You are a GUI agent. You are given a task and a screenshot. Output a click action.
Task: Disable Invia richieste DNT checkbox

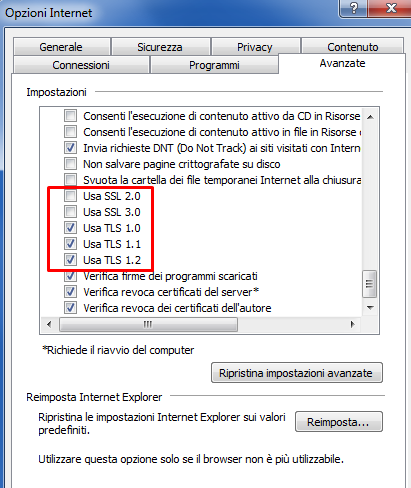(70, 148)
